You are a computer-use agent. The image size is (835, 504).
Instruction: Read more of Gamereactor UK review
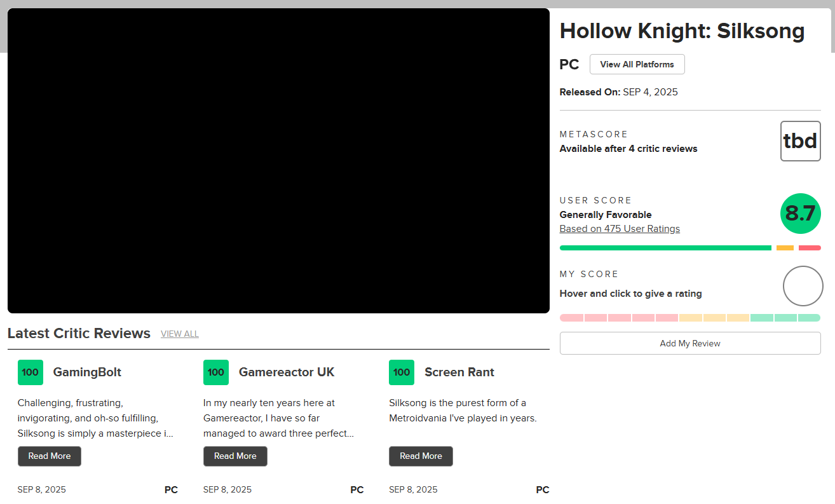pyautogui.click(x=235, y=456)
